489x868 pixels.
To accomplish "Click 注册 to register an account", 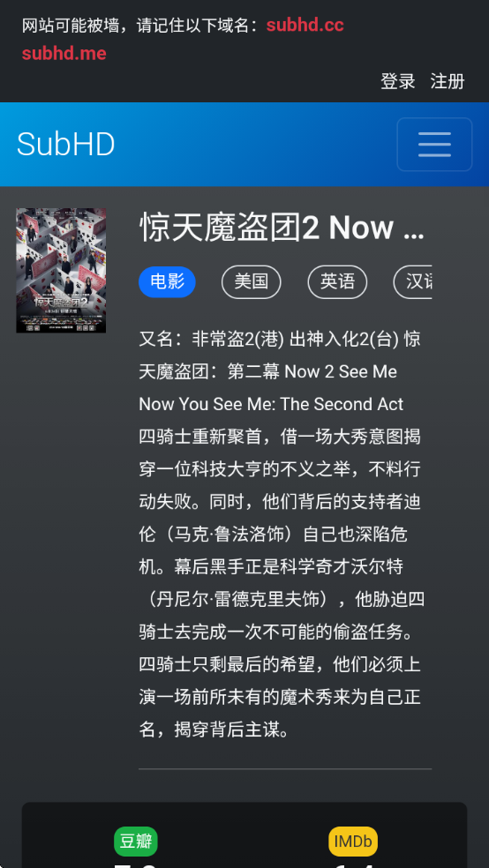I will [x=448, y=81].
